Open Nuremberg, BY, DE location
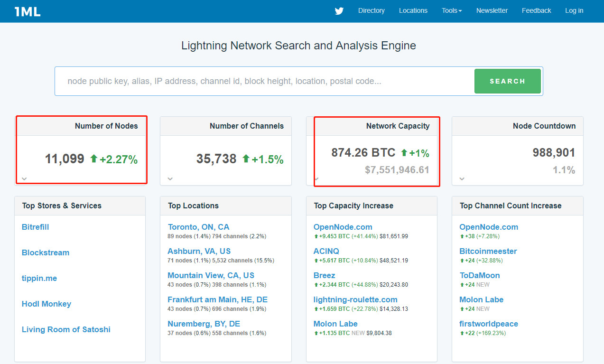The width and height of the screenshot is (604, 364). click(x=204, y=324)
